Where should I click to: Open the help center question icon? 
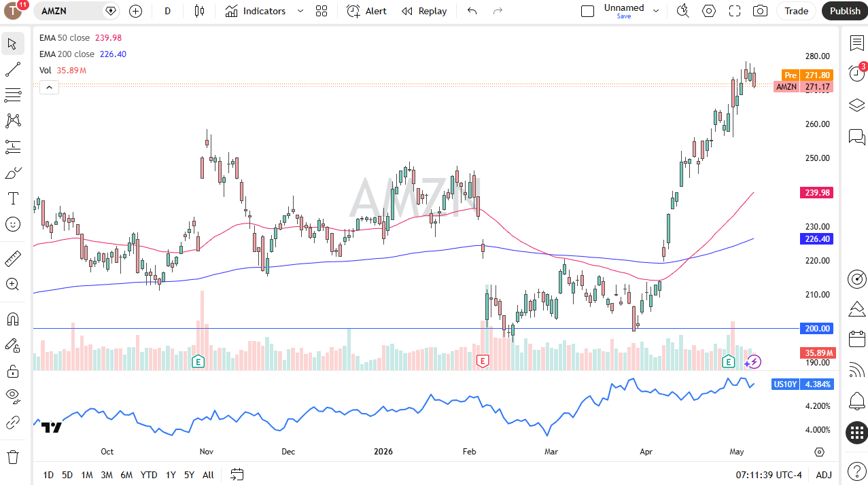856,470
